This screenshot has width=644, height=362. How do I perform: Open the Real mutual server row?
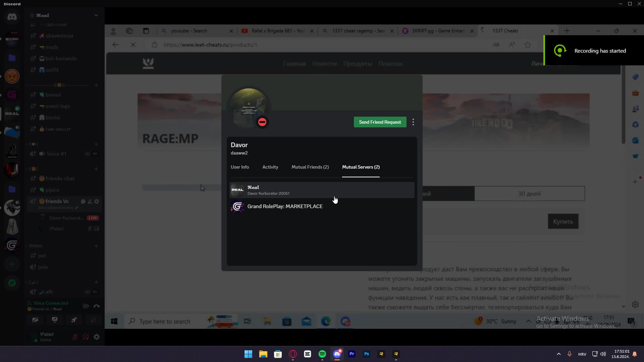coord(322,190)
